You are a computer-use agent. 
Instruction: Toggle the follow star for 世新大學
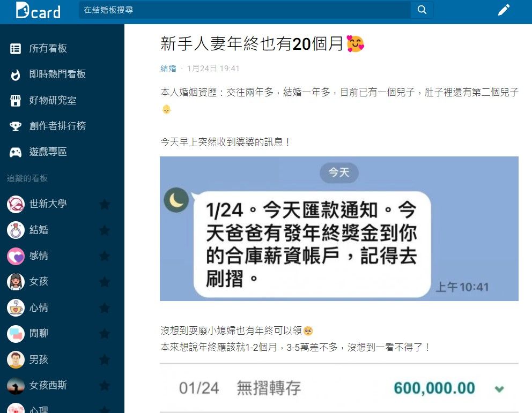pyautogui.click(x=105, y=204)
